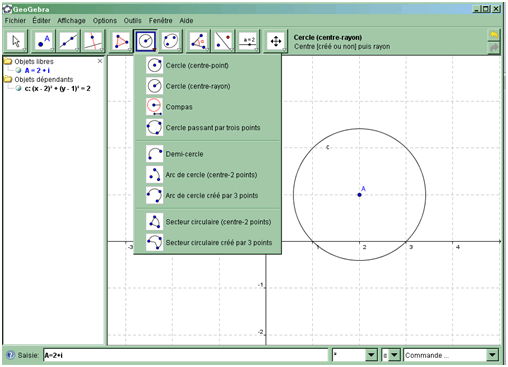This screenshot has height=367, width=508.
Task: Click the Redo arrow icon
Action: click(x=494, y=48)
